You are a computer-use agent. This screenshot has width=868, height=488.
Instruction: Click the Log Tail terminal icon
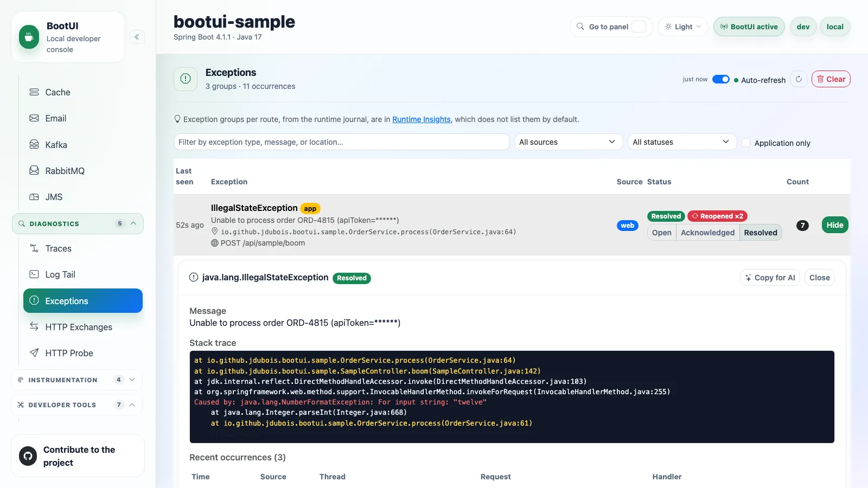[x=34, y=274]
